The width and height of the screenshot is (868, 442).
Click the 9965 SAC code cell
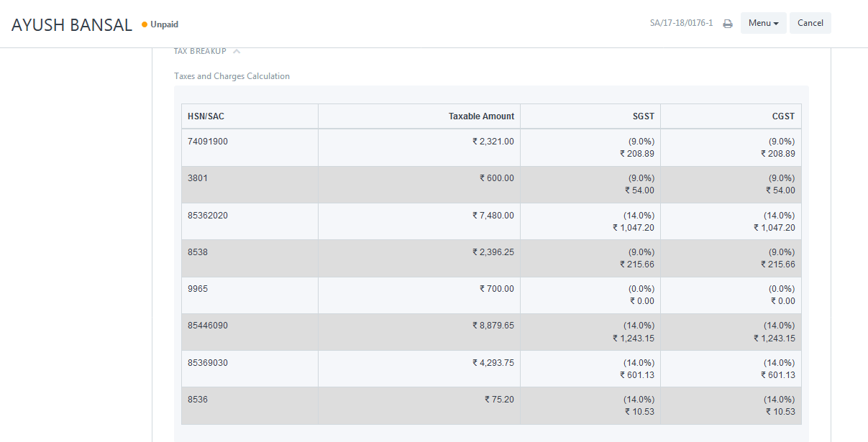pos(250,295)
